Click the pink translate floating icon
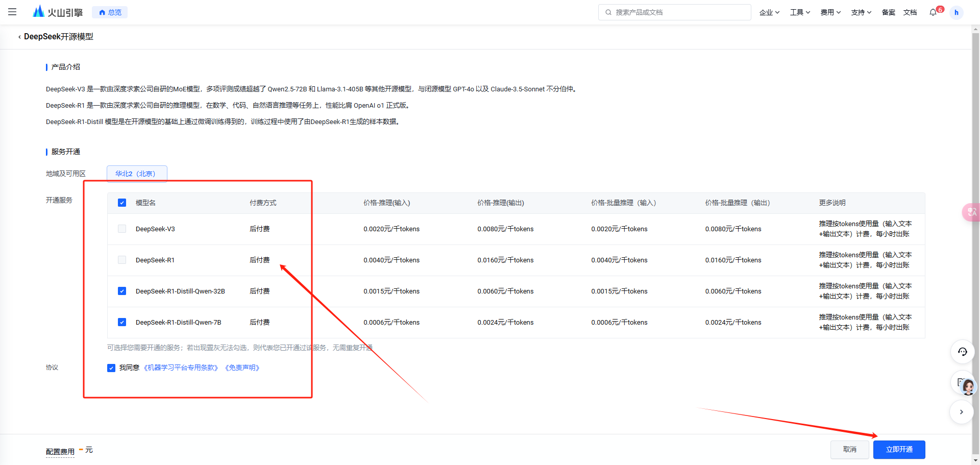The width and height of the screenshot is (980, 465). (x=971, y=212)
